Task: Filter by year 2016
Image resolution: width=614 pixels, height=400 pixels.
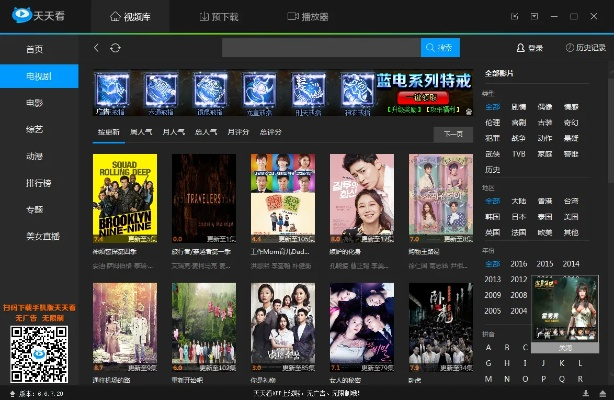Action: [x=518, y=264]
